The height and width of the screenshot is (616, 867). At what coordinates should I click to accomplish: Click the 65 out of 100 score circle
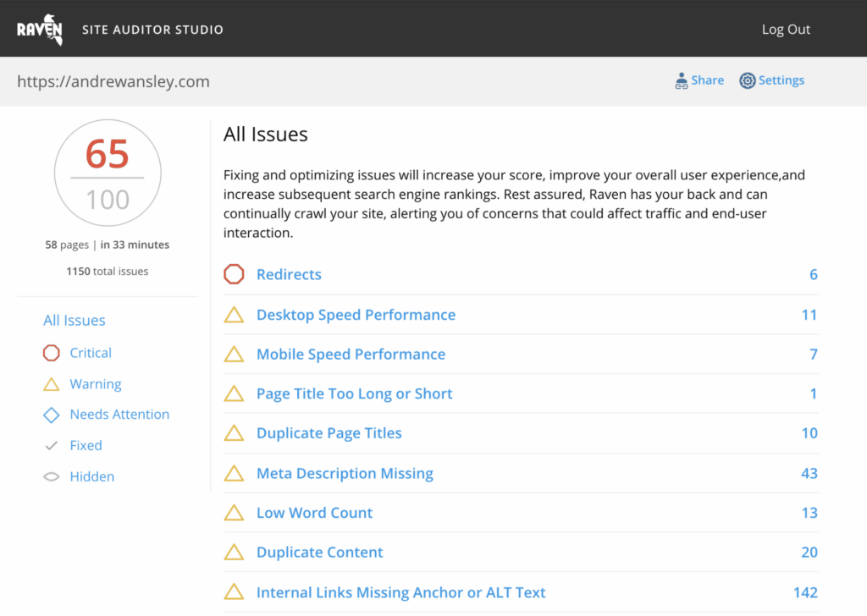click(108, 173)
